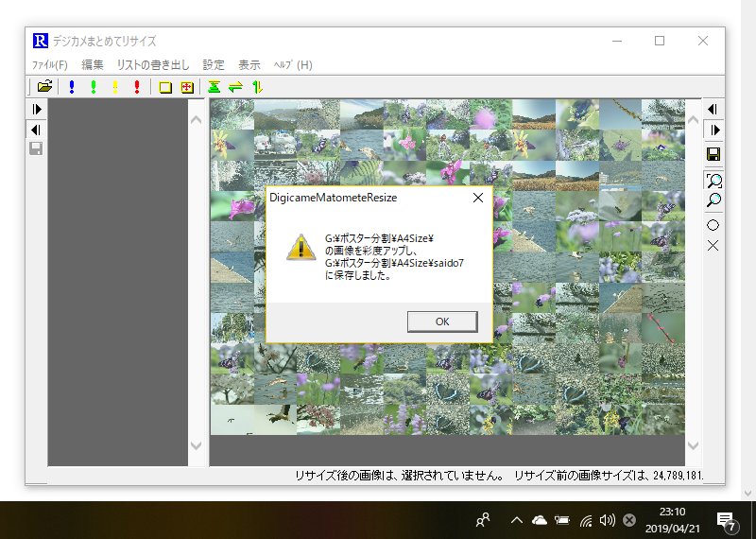Click the battery tray icon
Viewport: 756px width, 539px height.
tap(562, 520)
